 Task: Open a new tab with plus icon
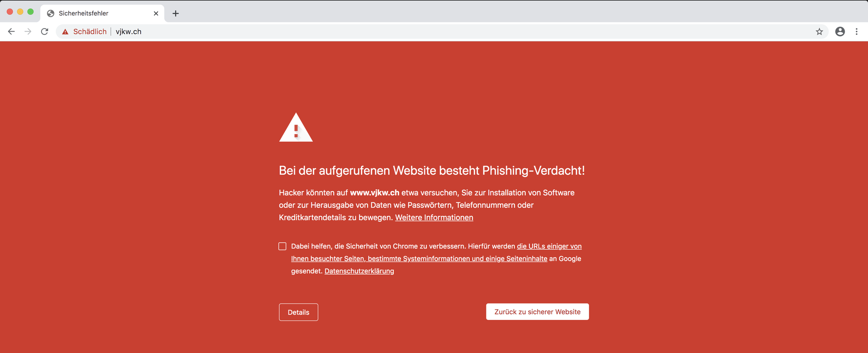coord(175,14)
